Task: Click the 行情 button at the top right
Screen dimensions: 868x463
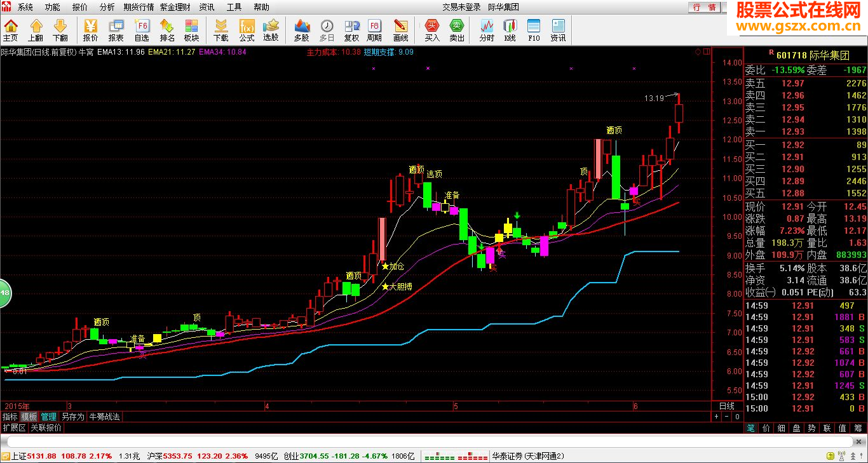Action: [x=705, y=8]
